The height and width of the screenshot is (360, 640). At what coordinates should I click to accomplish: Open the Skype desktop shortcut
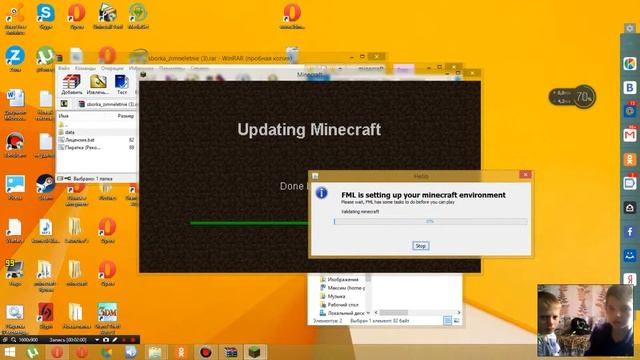pyautogui.click(x=46, y=16)
